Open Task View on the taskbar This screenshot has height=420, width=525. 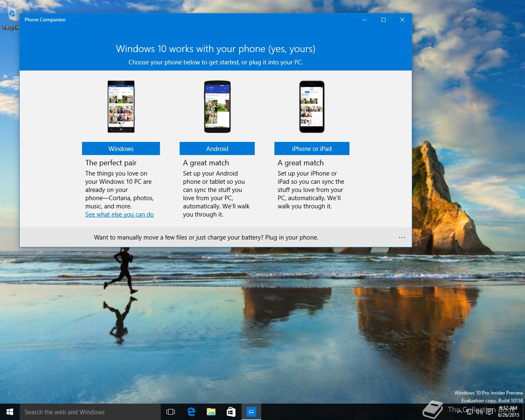click(171, 412)
